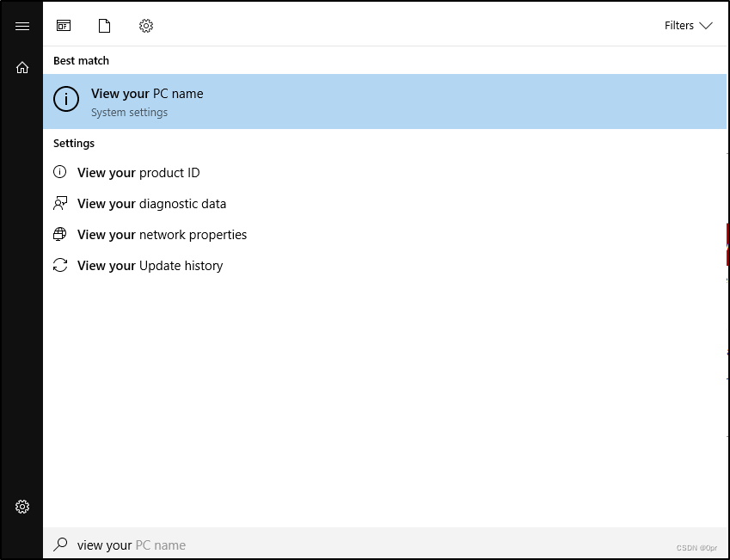
Task: Click the info icon for PC name
Action: click(66, 99)
